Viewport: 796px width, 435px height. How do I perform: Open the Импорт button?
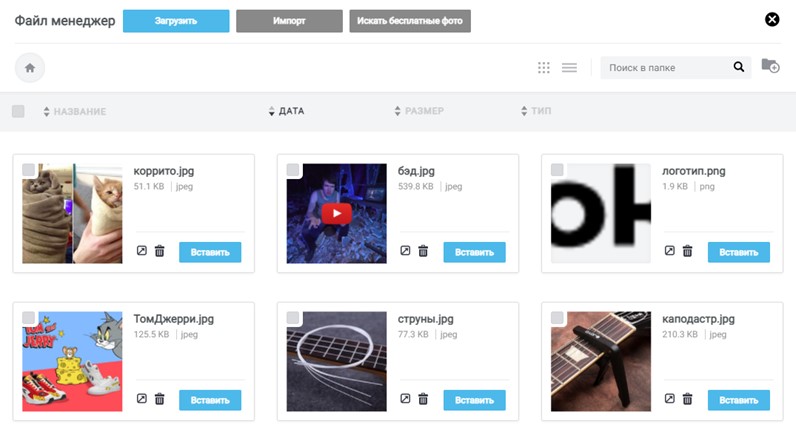[x=289, y=20]
